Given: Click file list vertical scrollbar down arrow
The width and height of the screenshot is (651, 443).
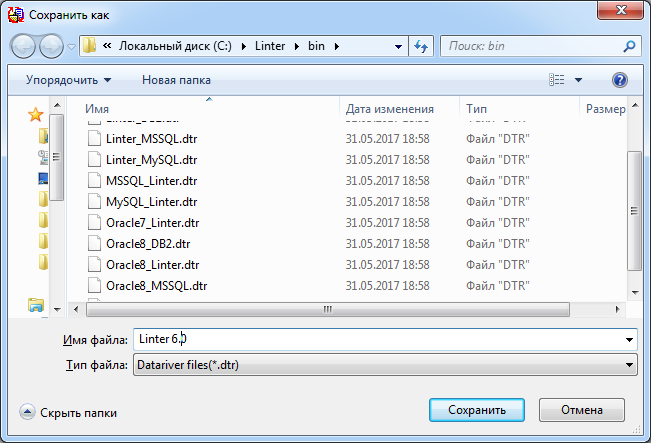Looking at the screenshot, I should pyautogui.click(x=635, y=293).
